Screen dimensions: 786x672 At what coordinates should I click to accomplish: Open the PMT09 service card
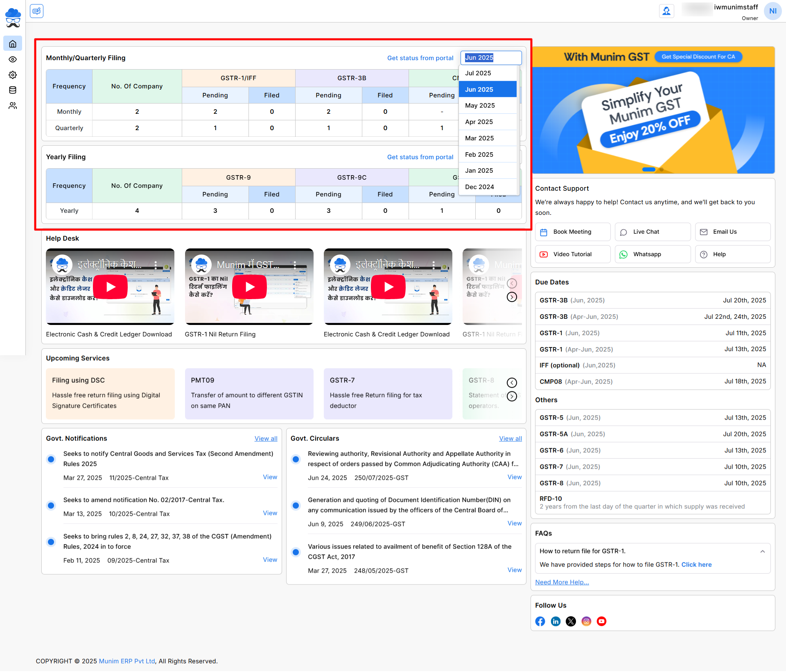249,394
